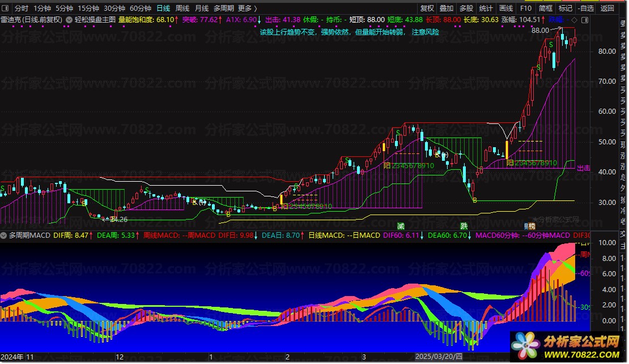
Task: Open the 多周期 multi-period view
Action: (x=223, y=8)
